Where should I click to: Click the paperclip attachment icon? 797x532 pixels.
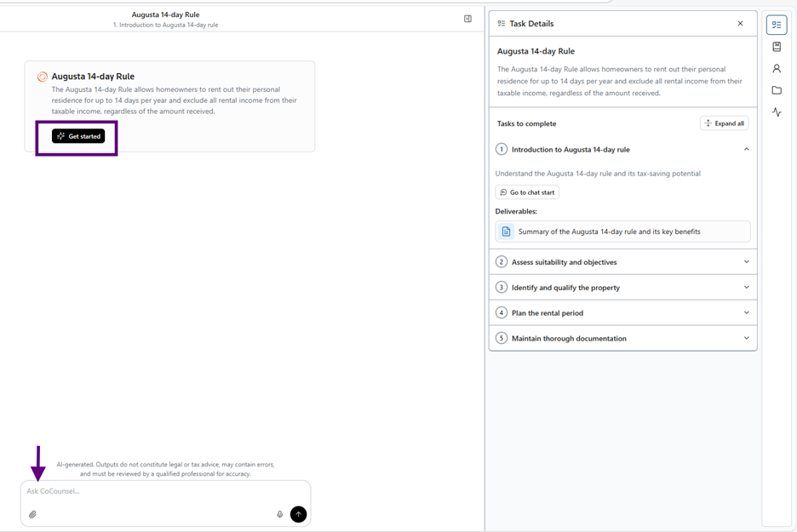(32, 514)
